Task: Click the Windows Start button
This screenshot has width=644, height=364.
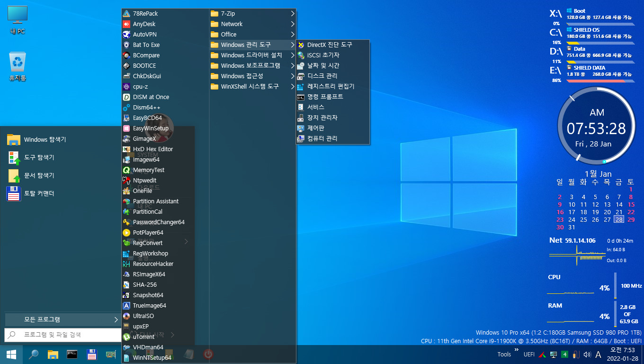Action: 11,354
